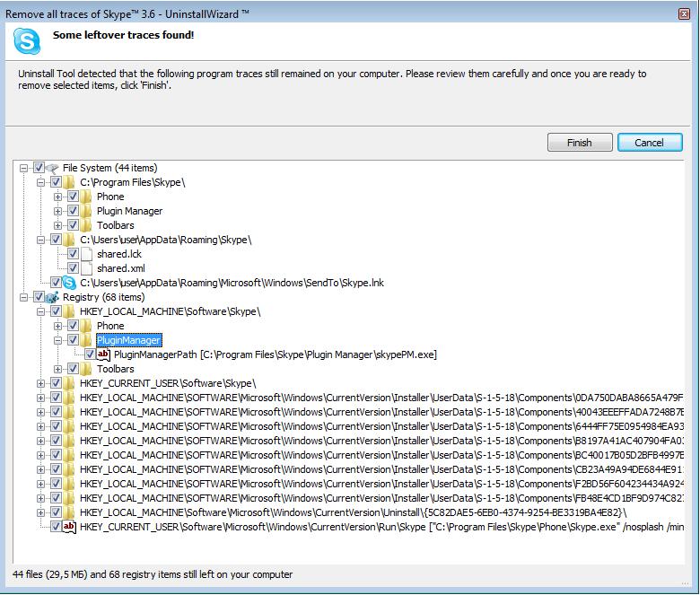
Task: Click the shared.lck file icon
Action: [86, 254]
